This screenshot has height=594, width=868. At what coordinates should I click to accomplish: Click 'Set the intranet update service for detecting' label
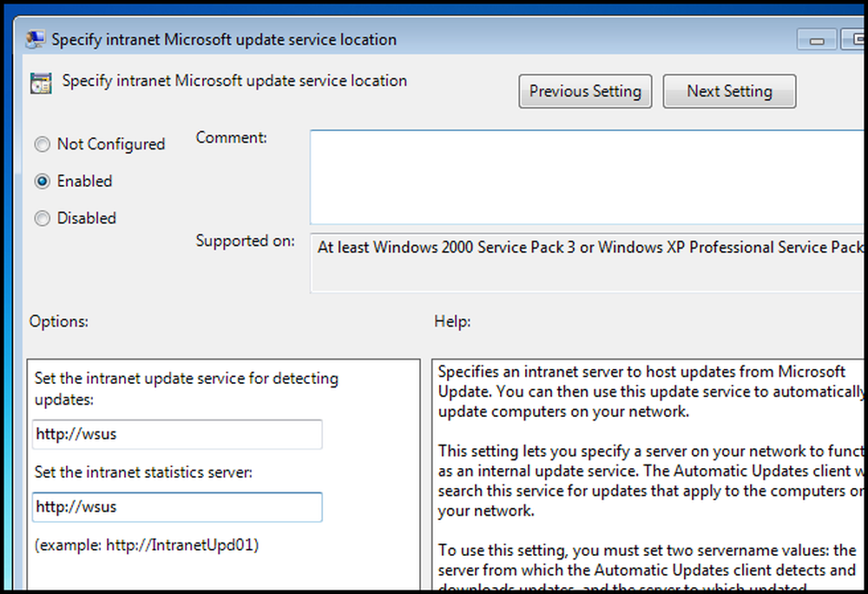click(187, 389)
